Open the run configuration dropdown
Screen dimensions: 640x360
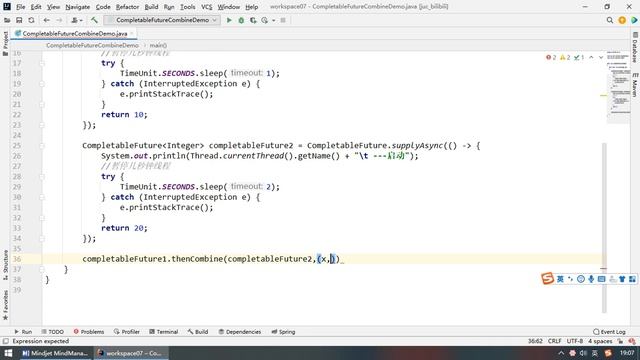[162, 20]
